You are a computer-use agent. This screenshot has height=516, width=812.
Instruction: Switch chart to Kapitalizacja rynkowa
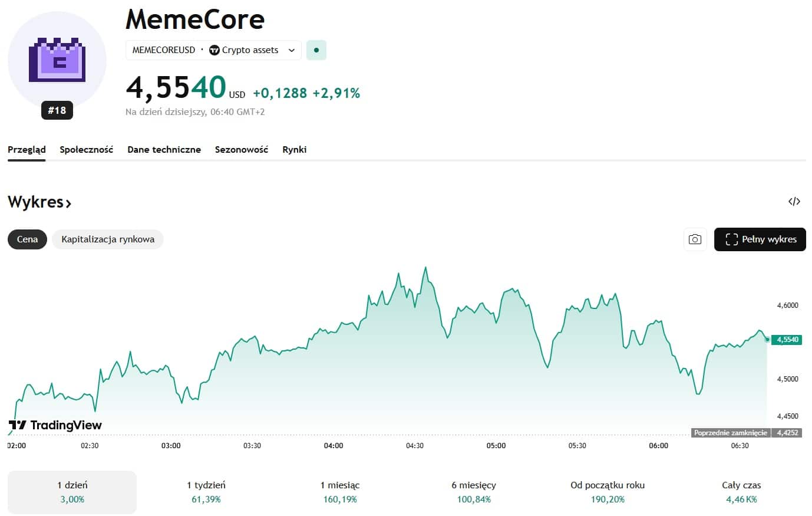(x=108, y=239)
